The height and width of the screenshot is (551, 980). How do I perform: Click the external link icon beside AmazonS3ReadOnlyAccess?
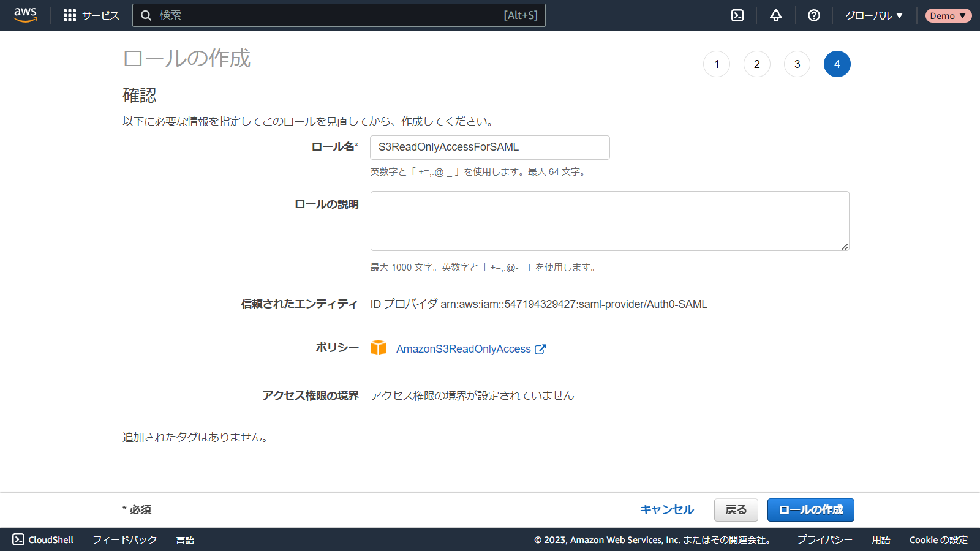coord(540,349)
